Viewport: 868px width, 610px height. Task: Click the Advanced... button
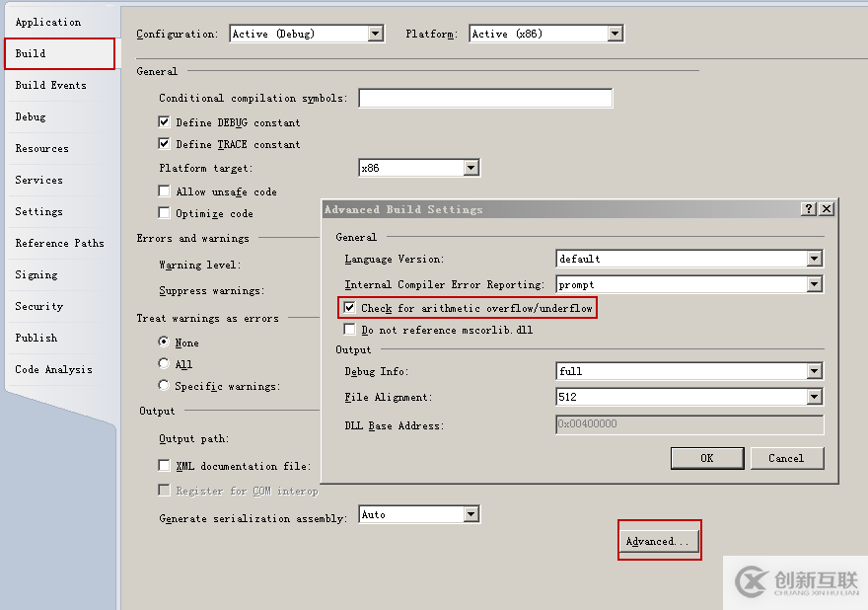click(659, 541)
